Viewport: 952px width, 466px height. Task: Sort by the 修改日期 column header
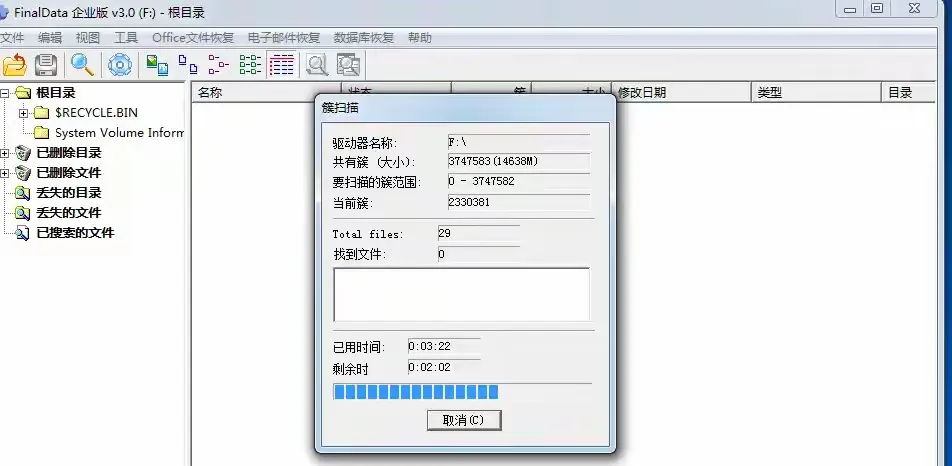[x=682, y=93]
